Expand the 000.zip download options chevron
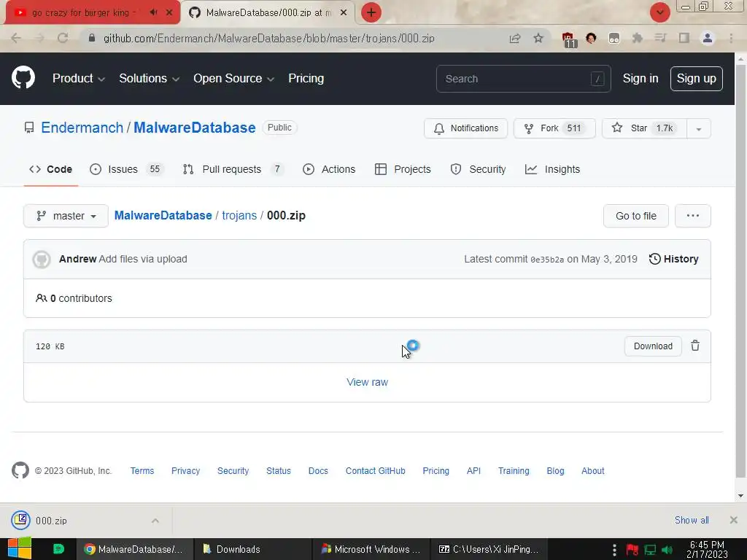 pyautogui.click(x=155, y=521)
